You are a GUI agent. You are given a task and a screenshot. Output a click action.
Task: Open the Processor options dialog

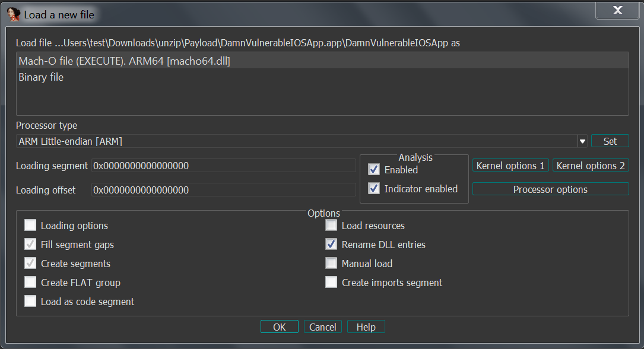pos(550,189)
